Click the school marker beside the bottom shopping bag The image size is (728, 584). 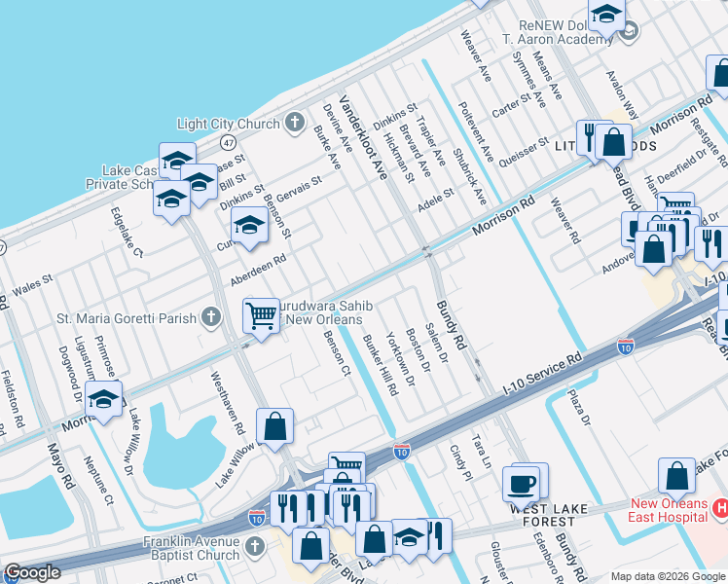click(410, 538)
